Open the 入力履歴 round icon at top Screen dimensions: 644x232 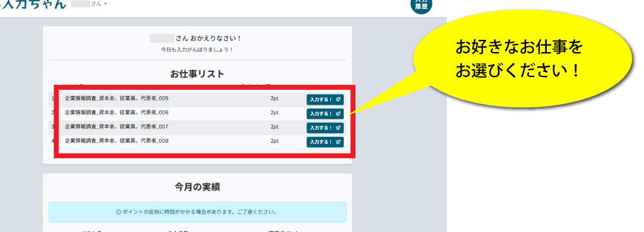pos(421,4)
